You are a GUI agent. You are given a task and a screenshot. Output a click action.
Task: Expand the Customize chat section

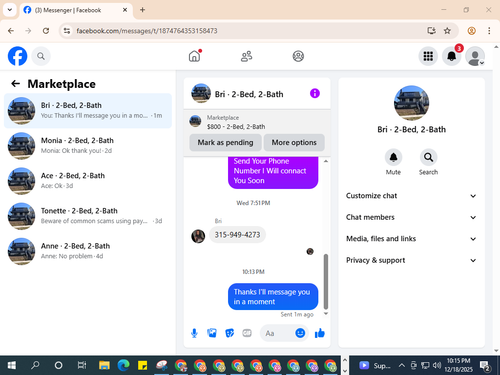[x=411, y=196]
